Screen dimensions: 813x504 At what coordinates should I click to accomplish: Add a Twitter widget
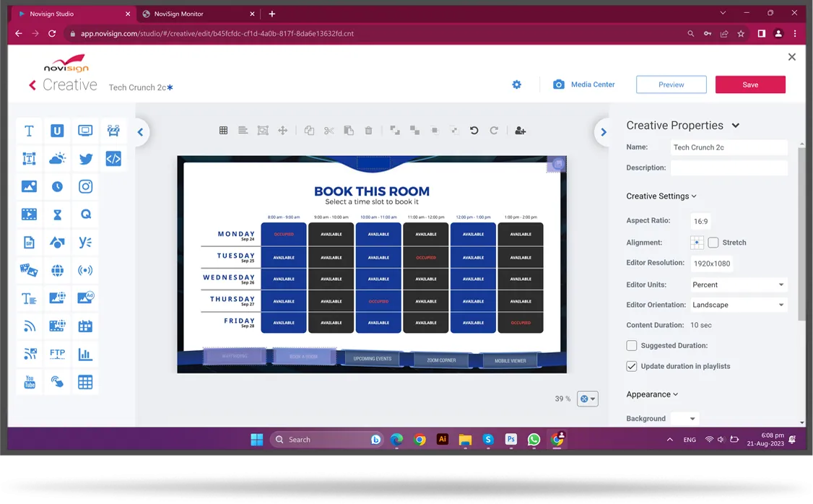coord(86,159)
